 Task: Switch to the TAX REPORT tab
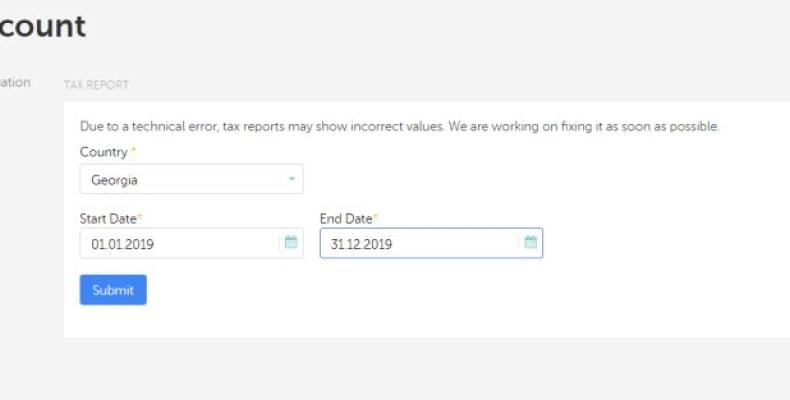click(x=96, y=85)
